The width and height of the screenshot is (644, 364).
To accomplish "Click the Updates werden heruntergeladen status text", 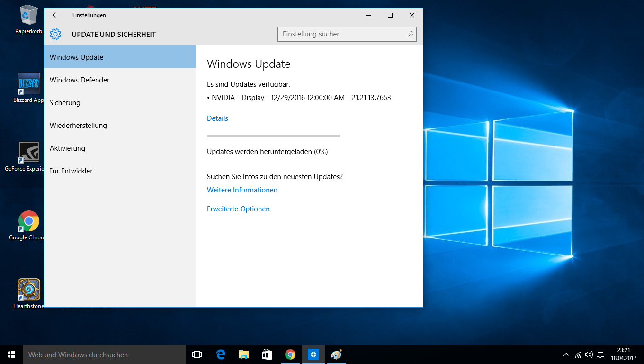I will 267,152.
